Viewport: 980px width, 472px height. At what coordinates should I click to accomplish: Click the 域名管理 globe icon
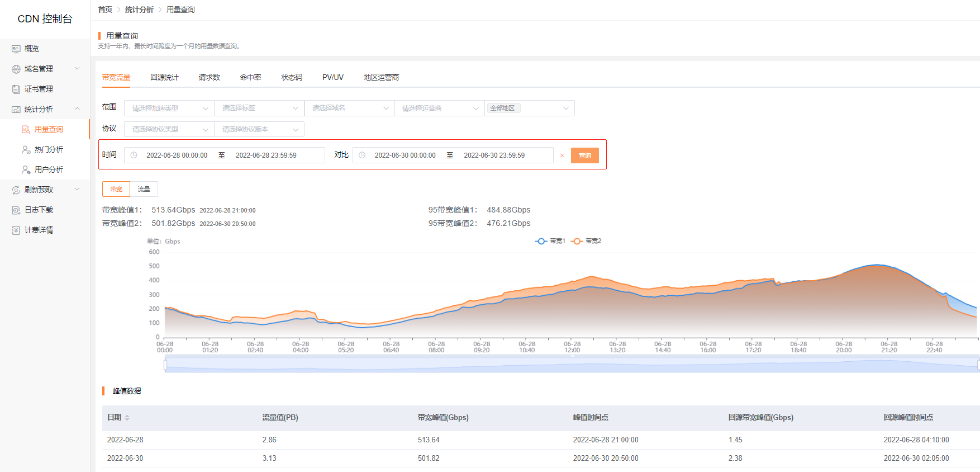[x=16, y=69]
